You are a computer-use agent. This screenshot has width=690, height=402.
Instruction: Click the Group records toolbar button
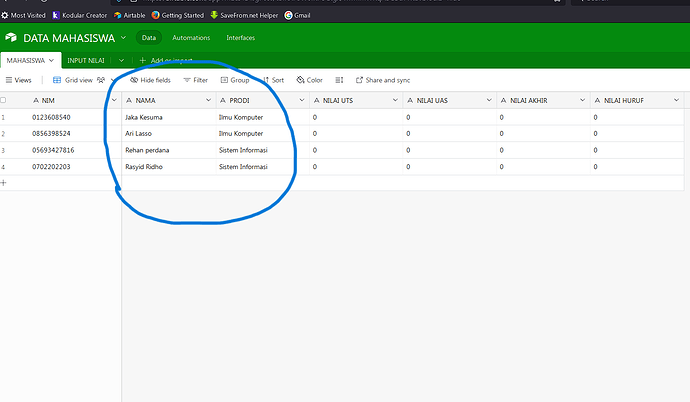(235, 80)
